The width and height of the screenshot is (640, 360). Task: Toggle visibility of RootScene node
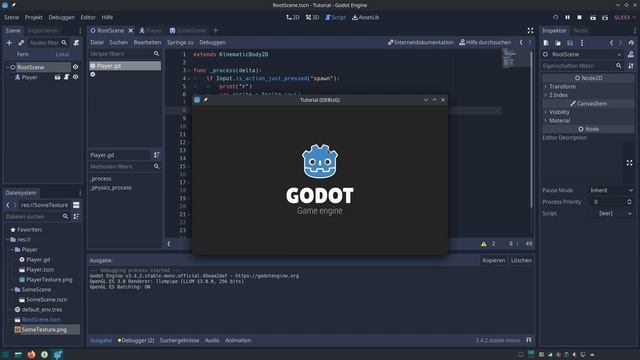76,67
